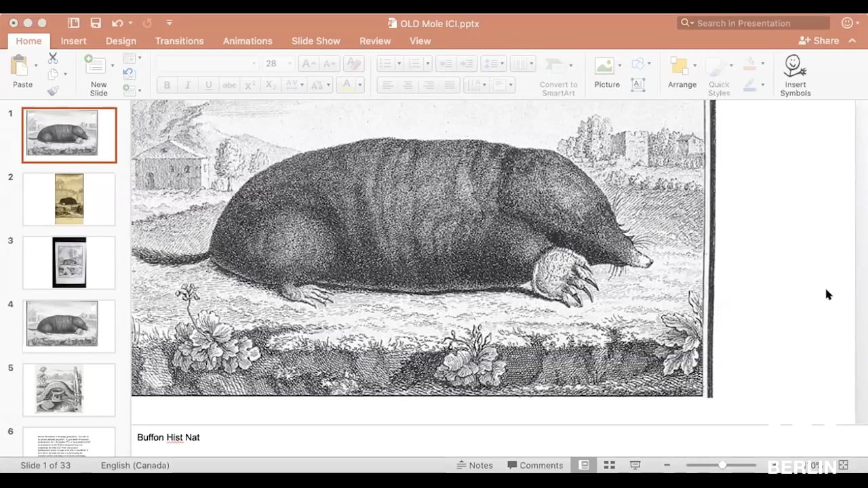This screenshot has height=488, width=868.
Task: Open the Insert tab
Action: 73,41
